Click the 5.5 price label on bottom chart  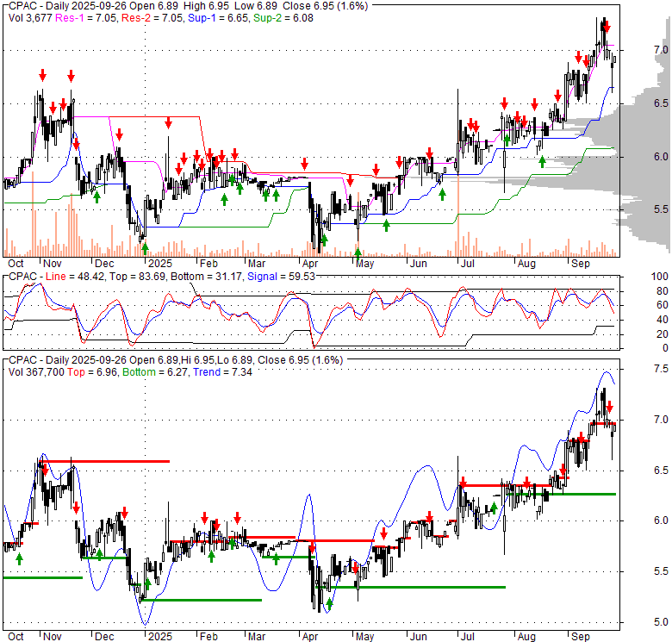click(x=661, y=571)
